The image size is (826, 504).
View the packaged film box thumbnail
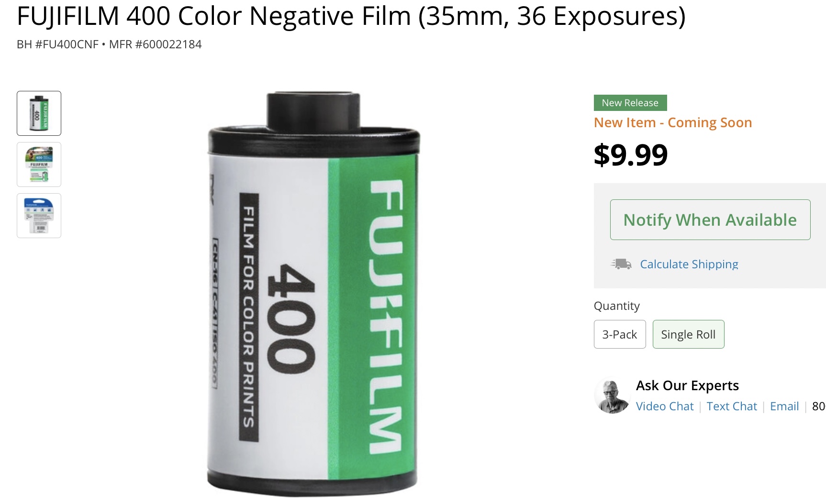tap(39, 164)
